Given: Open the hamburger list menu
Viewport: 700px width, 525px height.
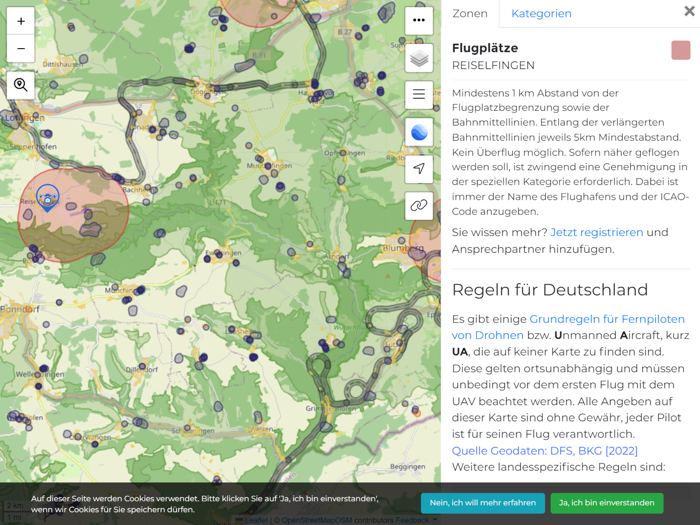Looking at the screenshot, I should click(x=419, y=95).
